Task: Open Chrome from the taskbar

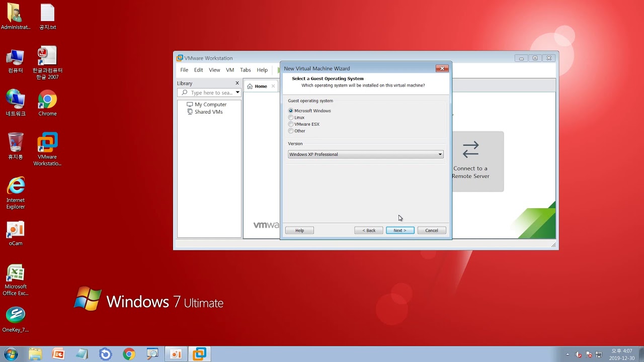Action: [129, 354]
